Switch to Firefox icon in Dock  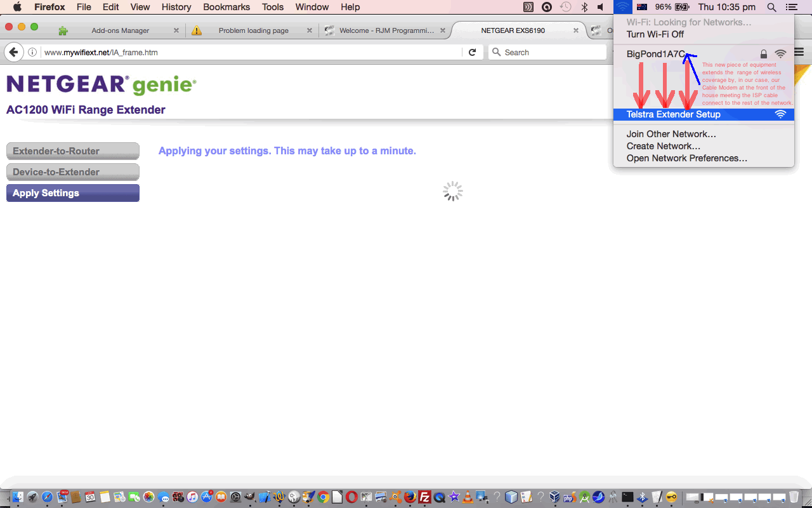tap(410, 497)
